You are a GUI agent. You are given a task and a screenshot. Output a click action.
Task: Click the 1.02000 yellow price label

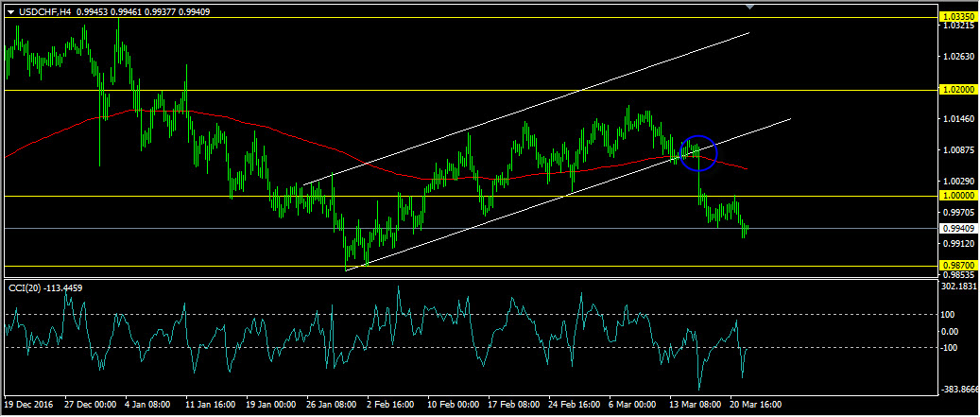point(957,90)
